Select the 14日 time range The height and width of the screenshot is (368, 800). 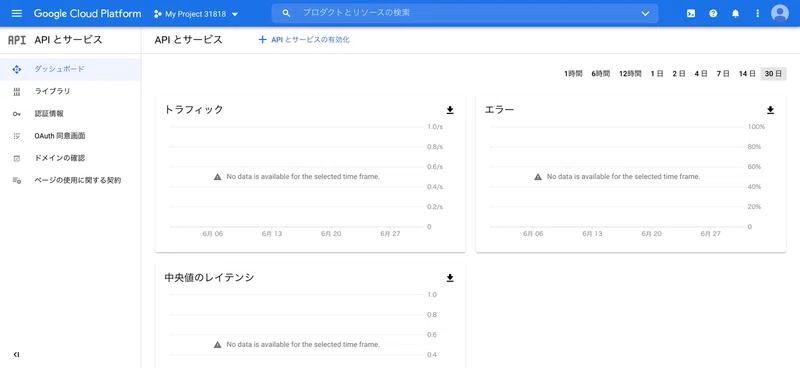(x=747, y=74)
